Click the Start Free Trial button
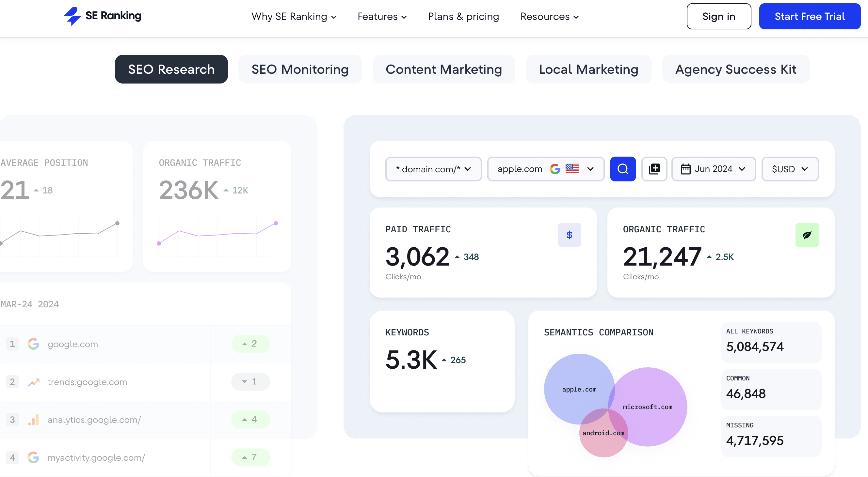 point(809,17)
